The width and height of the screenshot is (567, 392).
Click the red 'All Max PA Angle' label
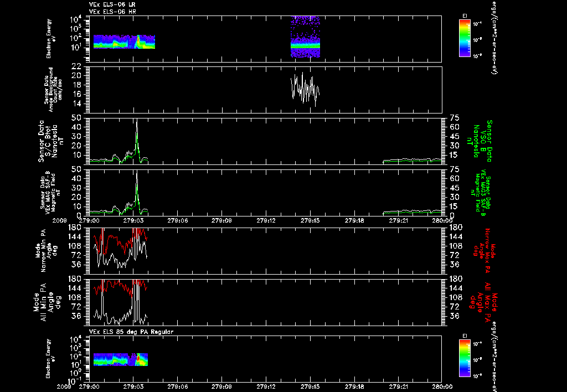(483, 302)
